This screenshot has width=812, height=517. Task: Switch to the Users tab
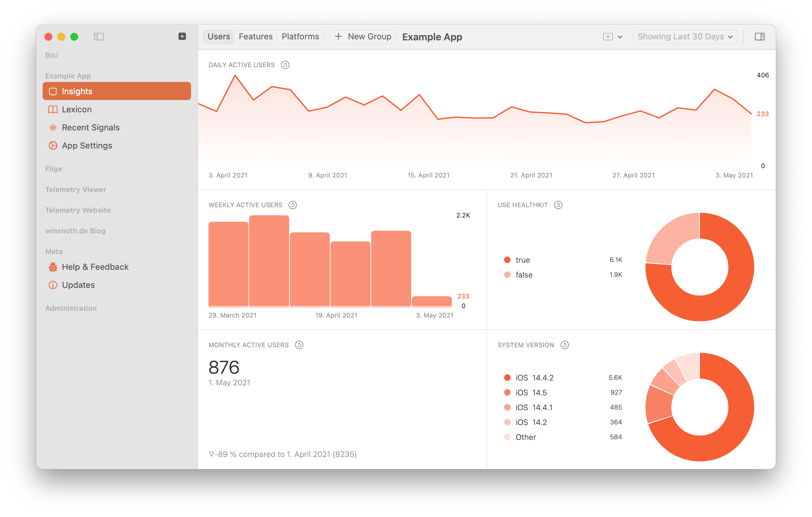click(x=219, y=36)
